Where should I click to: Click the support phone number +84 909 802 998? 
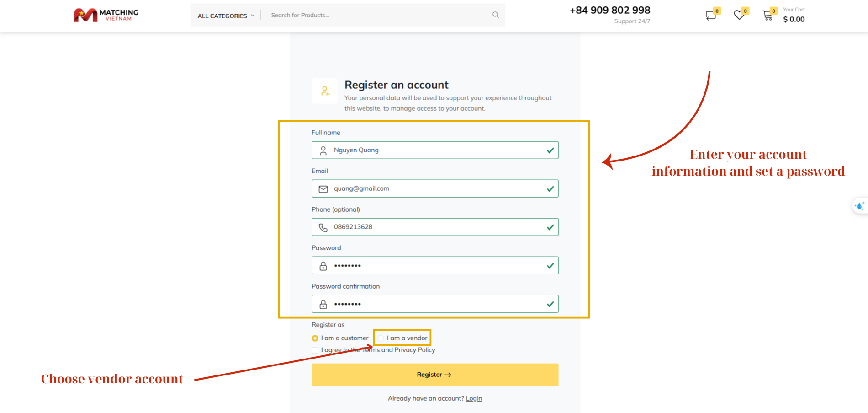point(609,11)
